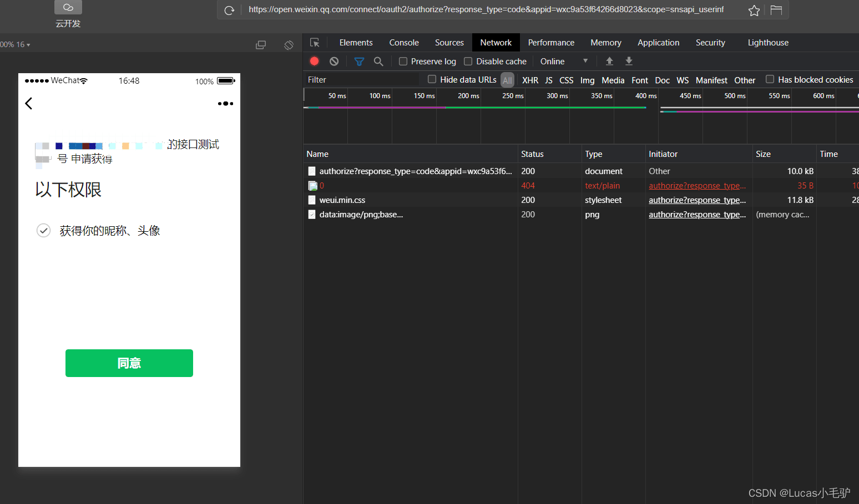Sort by the Status column header

(549, 154)
